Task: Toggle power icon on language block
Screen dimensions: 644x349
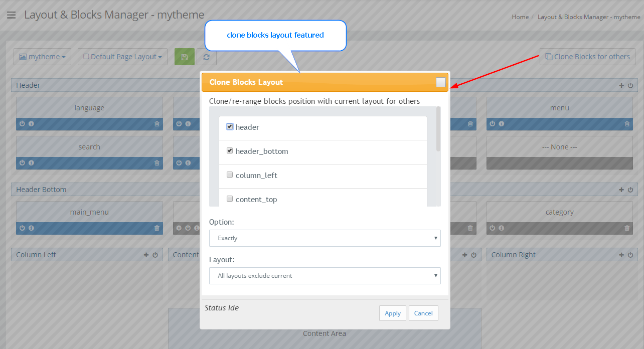Action: click(x=22, y=123)
